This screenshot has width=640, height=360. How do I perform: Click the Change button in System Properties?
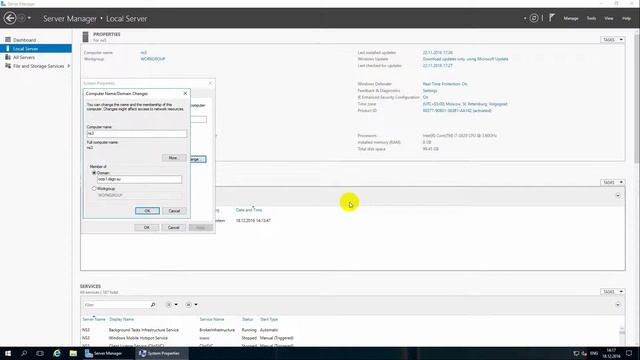point(198,159)
